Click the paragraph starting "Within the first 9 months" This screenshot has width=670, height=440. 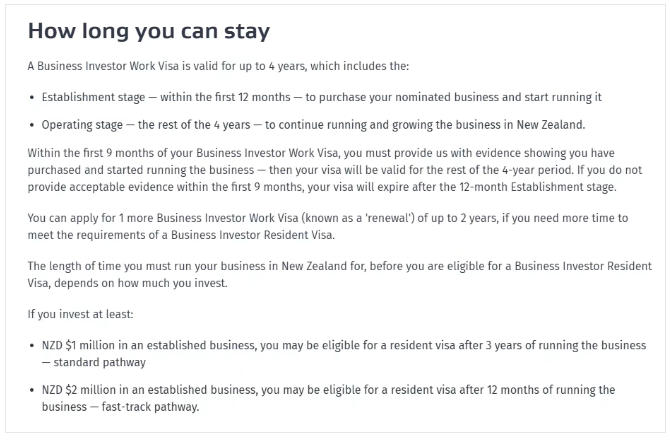(334, 173)
